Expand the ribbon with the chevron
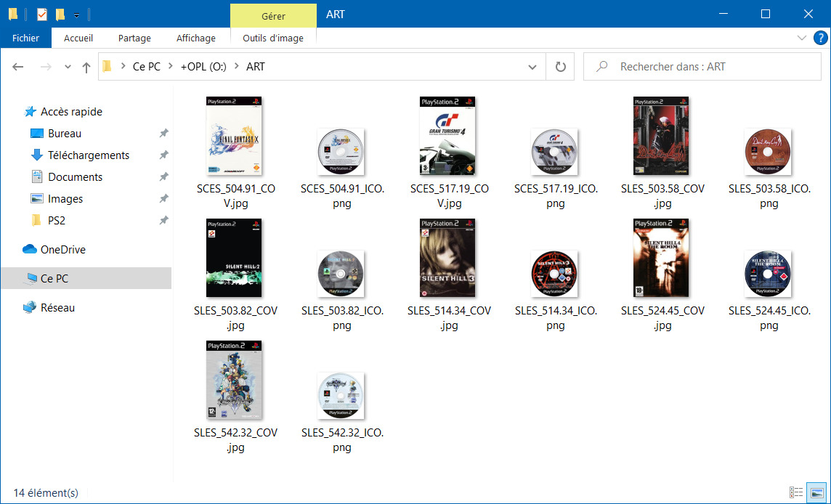This screenshot has height=504, width=831. pos(802,38)
